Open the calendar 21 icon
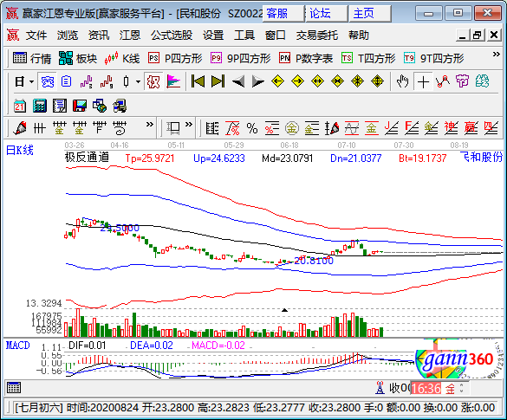The width and height of the screenshot is (507, 420). click(x=20, y=106)
